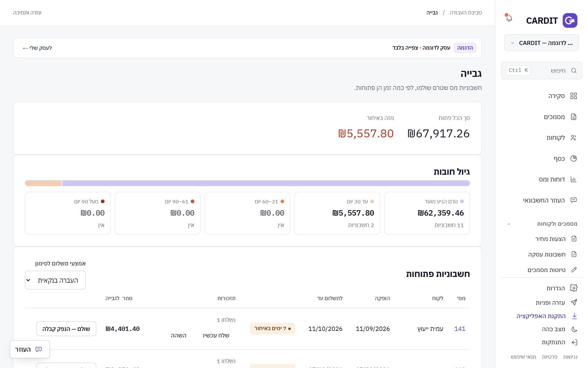The image size is (588, 368).
Task: Open the notifications bell
Action: click(509, 19)
